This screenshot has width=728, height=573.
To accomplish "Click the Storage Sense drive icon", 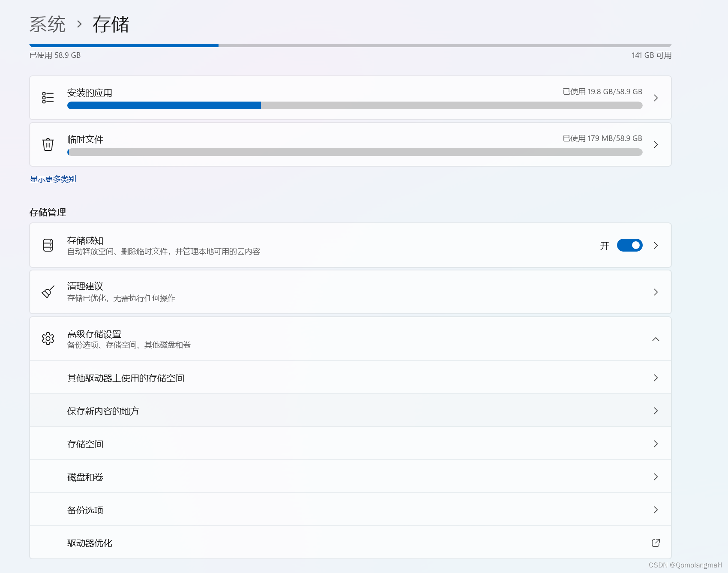I will click(x=48, y=245).
